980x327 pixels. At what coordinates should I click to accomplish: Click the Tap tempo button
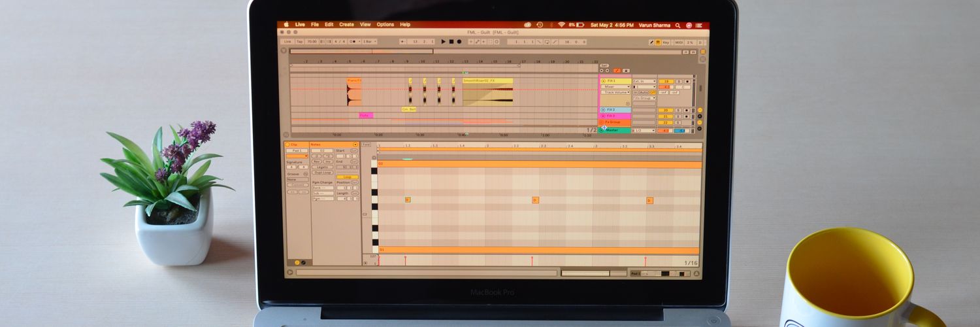pyautogui.click(x=299, y=41)
